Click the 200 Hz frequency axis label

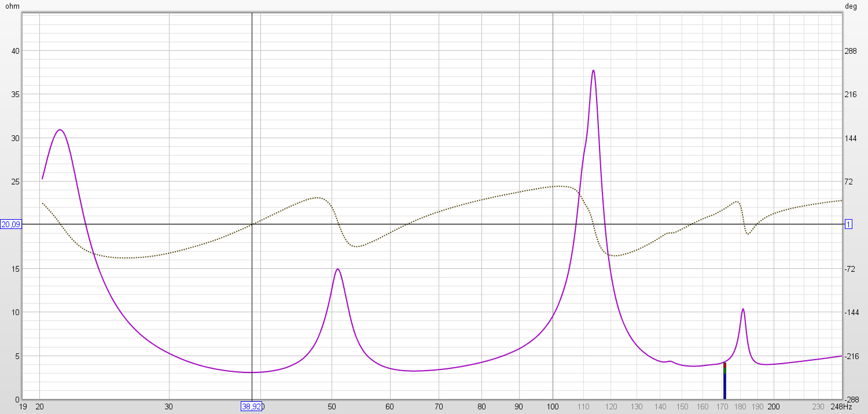(x=774, y=406)
